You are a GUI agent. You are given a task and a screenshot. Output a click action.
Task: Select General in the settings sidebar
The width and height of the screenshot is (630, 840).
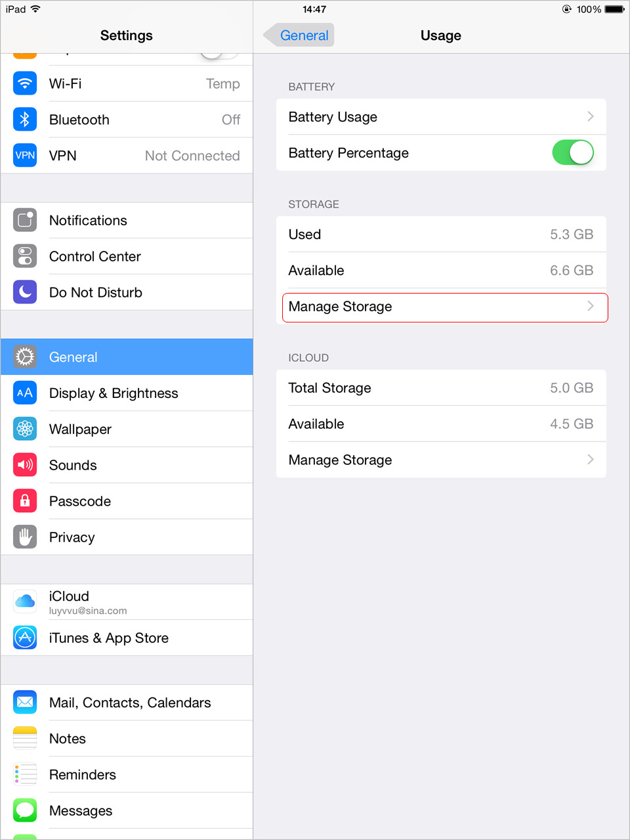pyautogui.click(x=127, y=357)
